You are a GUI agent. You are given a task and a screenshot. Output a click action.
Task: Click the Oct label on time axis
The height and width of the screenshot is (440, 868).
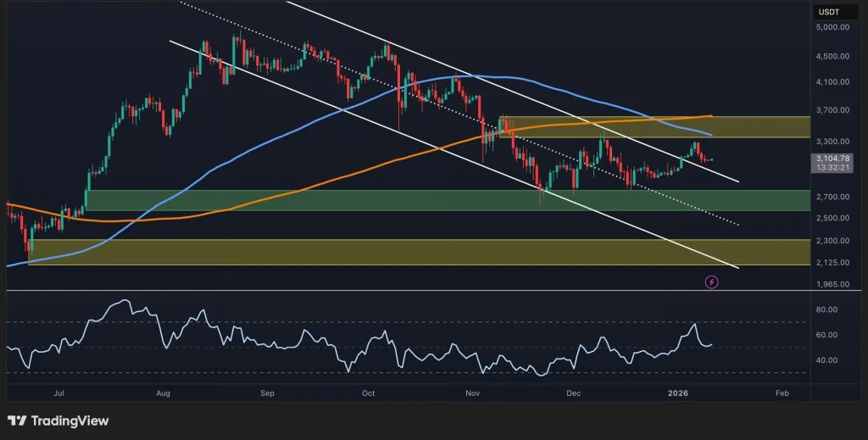tap(368, 393)
